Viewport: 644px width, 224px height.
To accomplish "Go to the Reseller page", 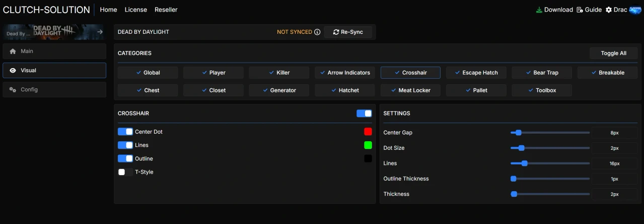I will click(x=166, y=10).
